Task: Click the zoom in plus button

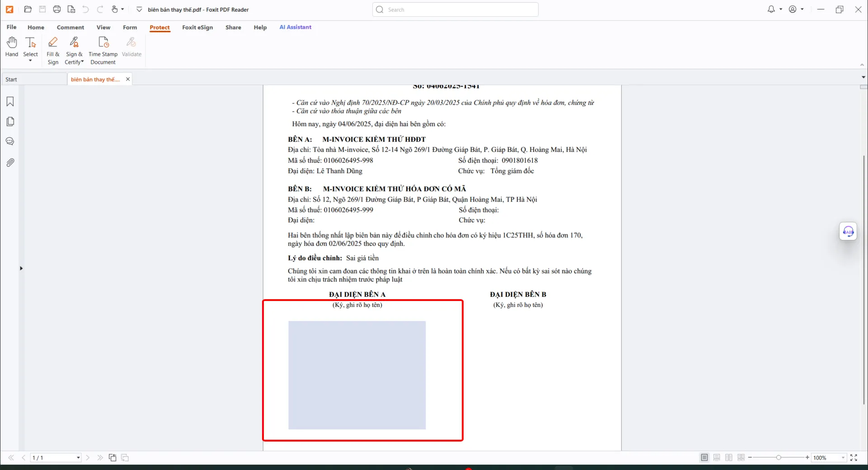Action: [x=807, y=458]
